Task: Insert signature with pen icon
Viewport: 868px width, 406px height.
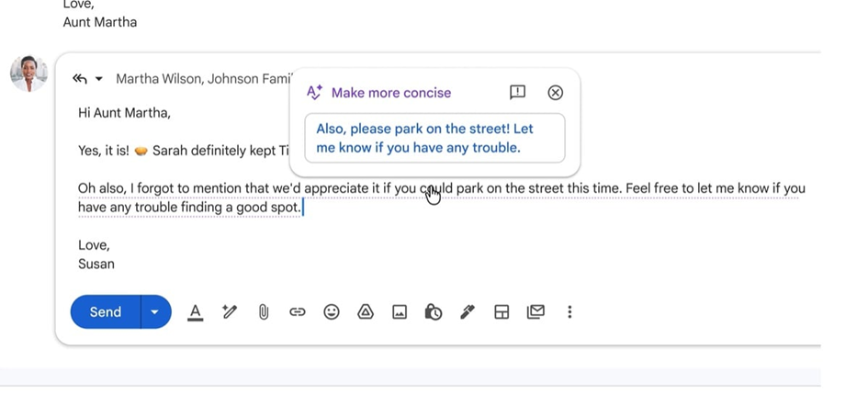Action: [x=468, y=312]
